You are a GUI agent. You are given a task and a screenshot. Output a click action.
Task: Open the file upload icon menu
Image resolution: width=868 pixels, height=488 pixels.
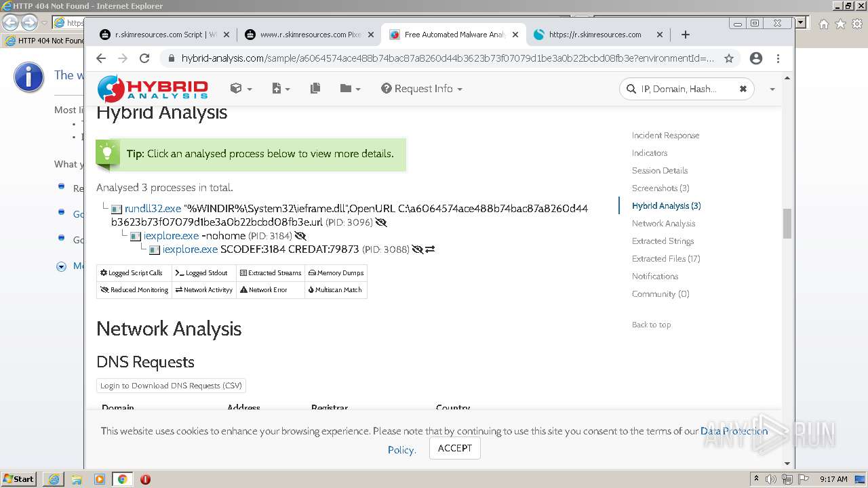click(x=281, y=89)
